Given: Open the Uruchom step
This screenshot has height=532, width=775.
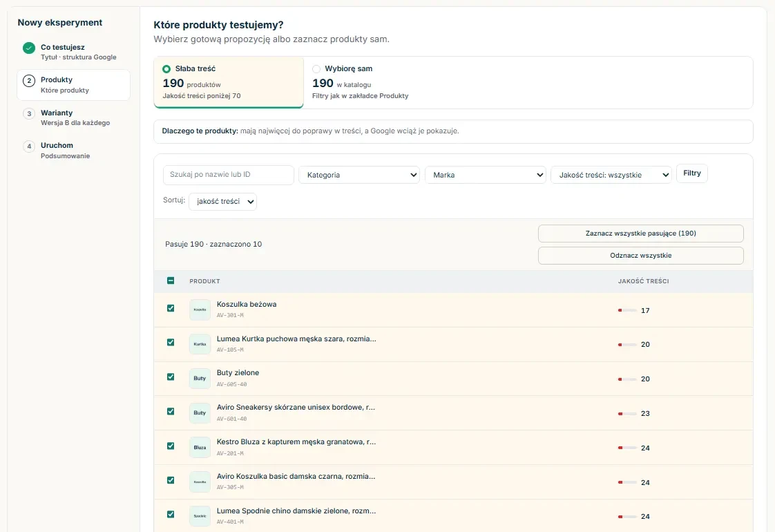Looking at the screenshot, I should point(74,151).
